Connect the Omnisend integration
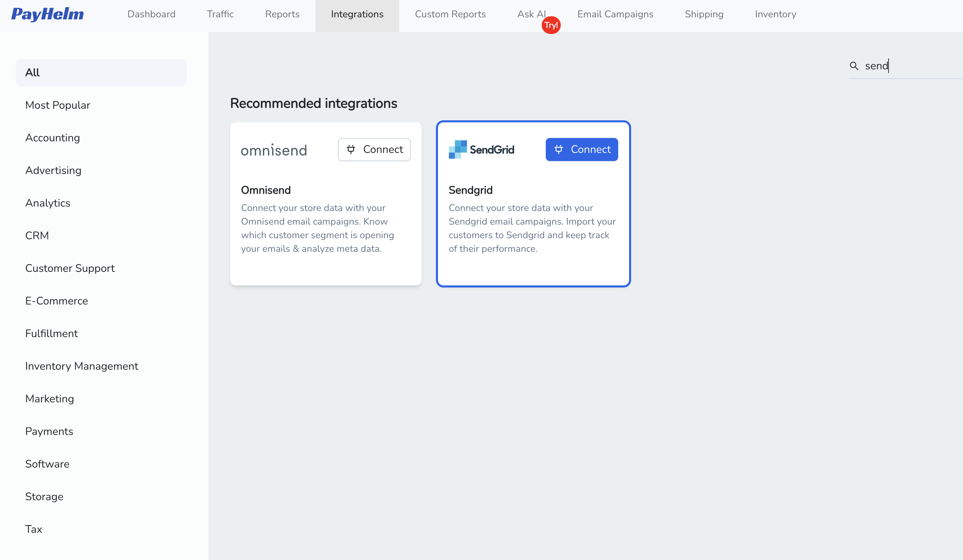The image size is (963, 560). 374,150
